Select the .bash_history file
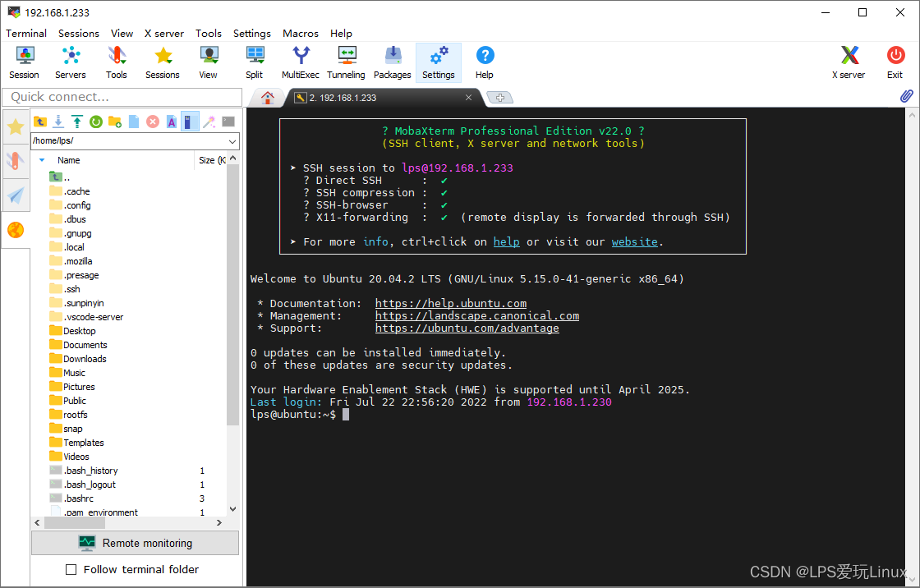The width and height of the screenshot is (920, 588). click(x=84, y=471)
